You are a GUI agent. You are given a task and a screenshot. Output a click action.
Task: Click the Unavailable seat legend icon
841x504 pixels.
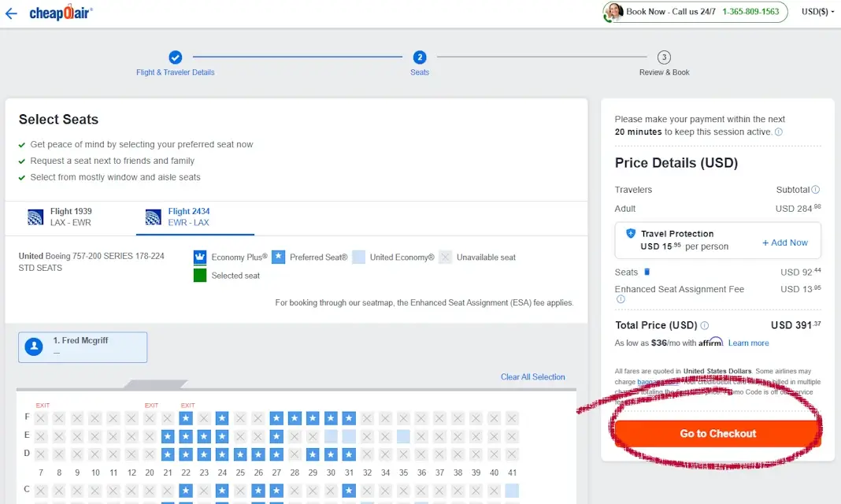[x=445, y=257]
